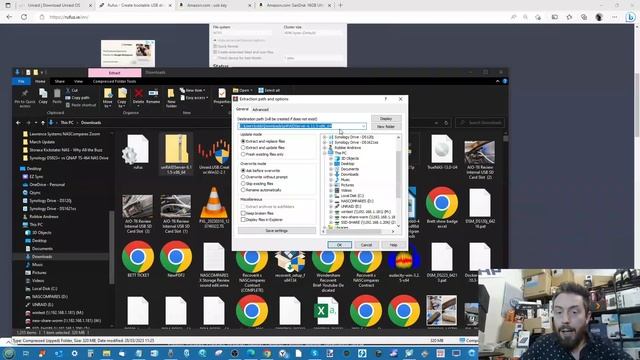The height and width of the screenshot is (360, 640).
Task: Switch to General tab in extraction dialog
Action: pyautogui.click(x=242, y=109)
